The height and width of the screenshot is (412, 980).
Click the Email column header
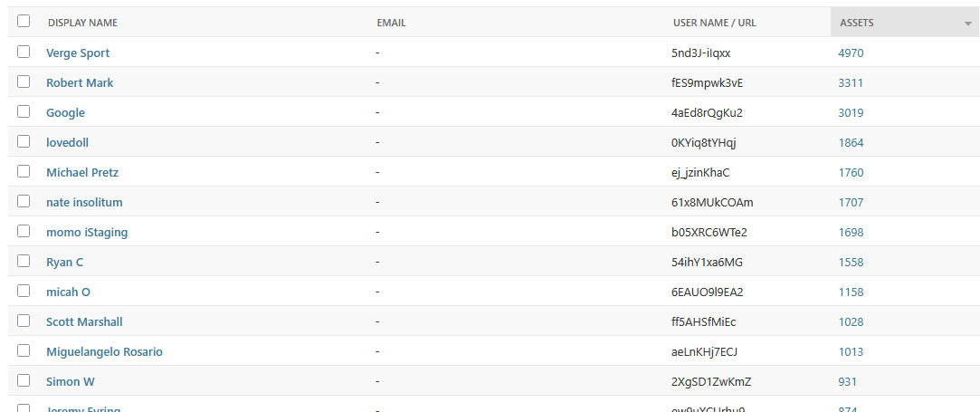pyautogui.click(x=391, y=23)
